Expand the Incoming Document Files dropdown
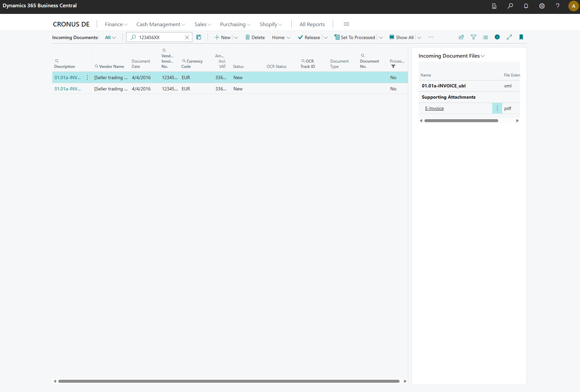 click(483, 56)
